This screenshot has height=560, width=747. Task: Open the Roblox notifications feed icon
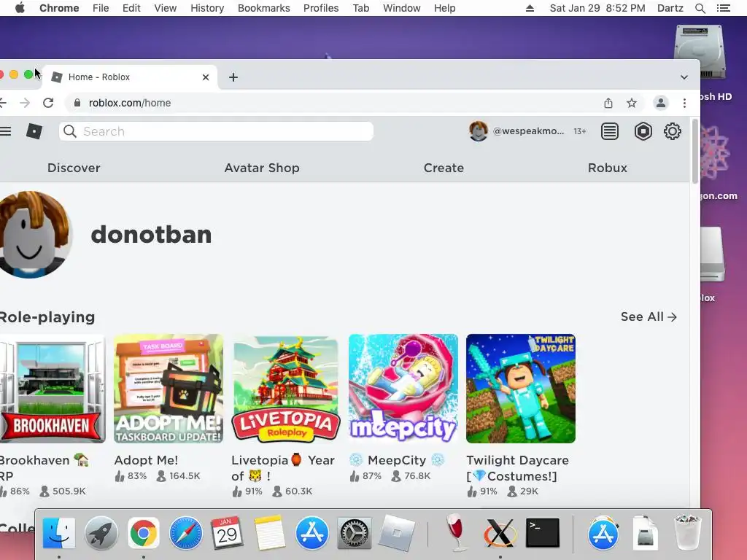tap(610, 131)
